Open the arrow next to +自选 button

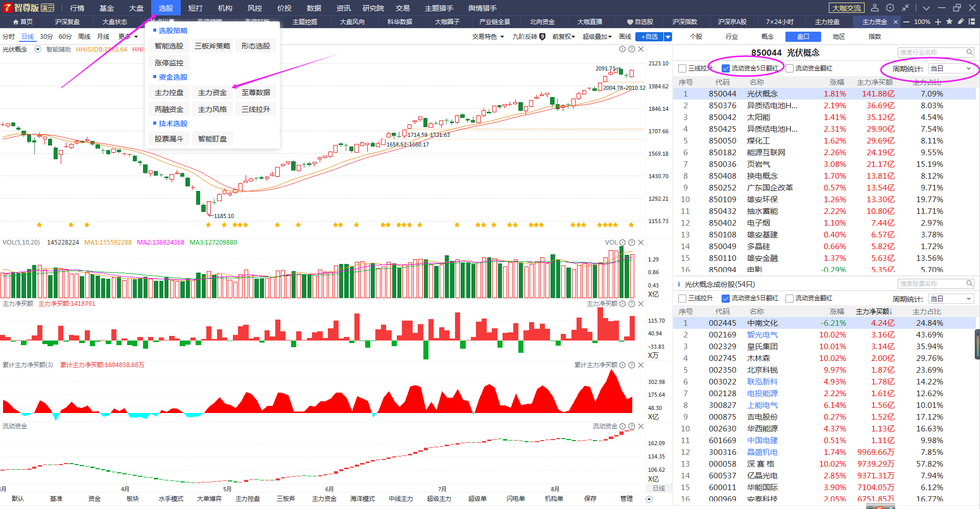[668, 37]
